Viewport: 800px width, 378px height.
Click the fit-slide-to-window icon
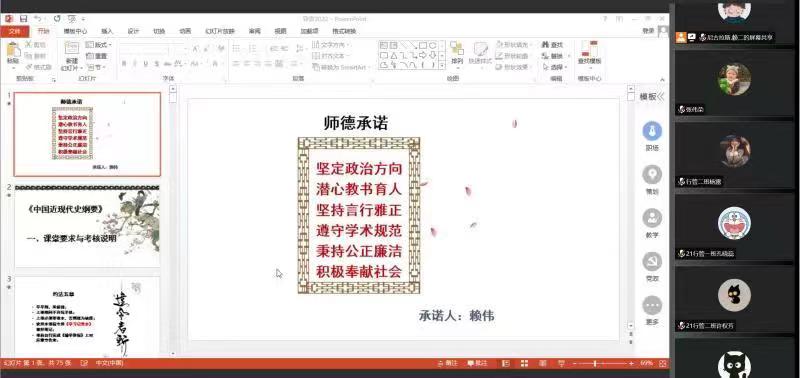662,363
